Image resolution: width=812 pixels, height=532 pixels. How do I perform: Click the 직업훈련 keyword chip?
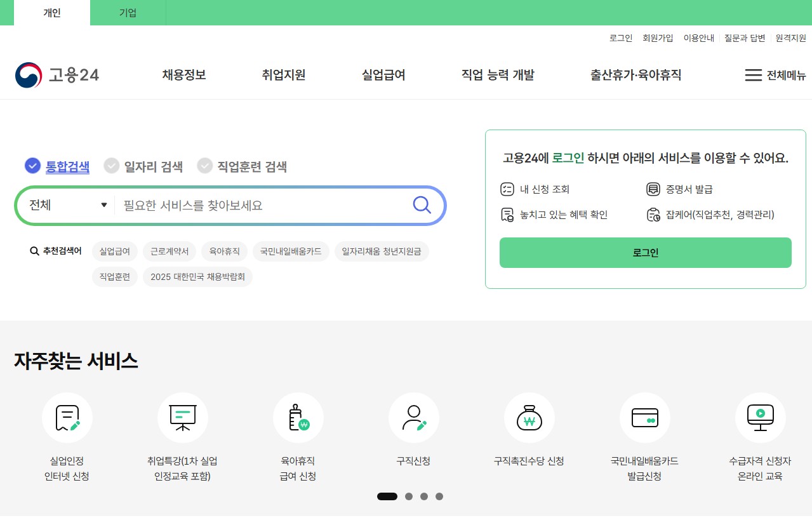115,277
